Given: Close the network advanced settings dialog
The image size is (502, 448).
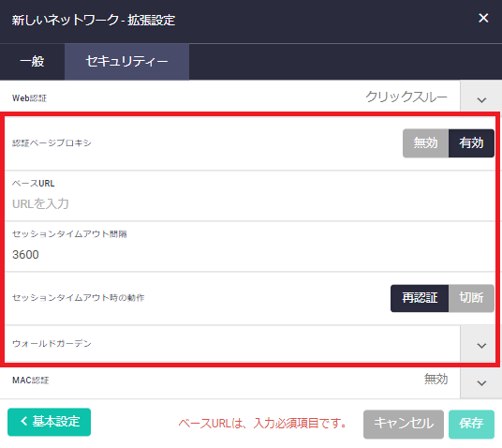Looking at the screenshot, I should click(x=483, y=18).
